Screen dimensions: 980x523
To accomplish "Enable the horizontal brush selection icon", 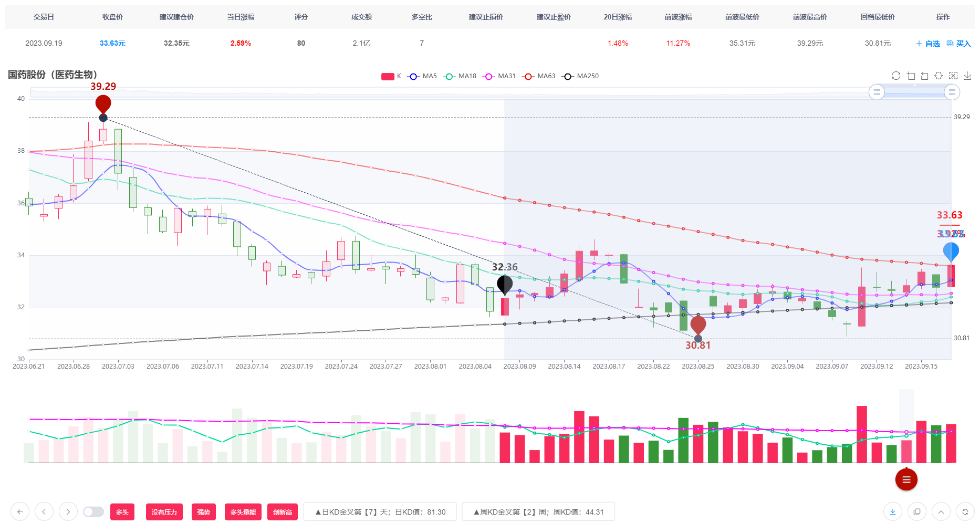I will 939,76.
